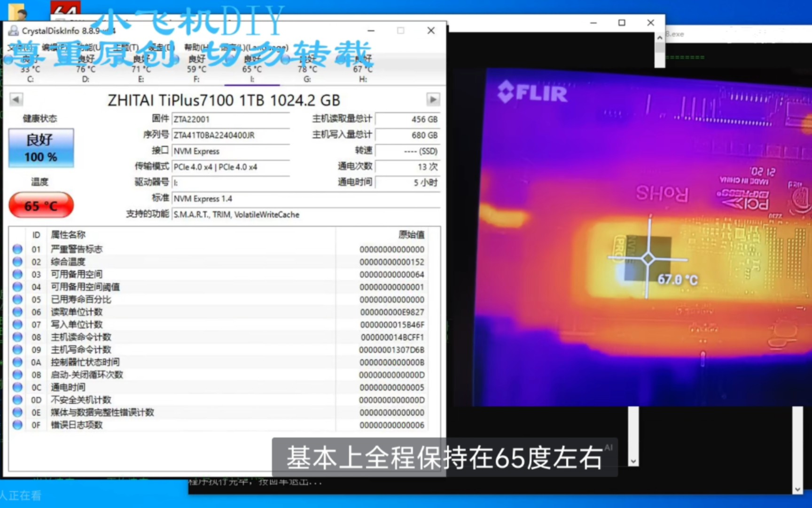The image size is (812, 508).
Task: Click status circle for 0F 错误日志项数
Action: pos(17,425)
